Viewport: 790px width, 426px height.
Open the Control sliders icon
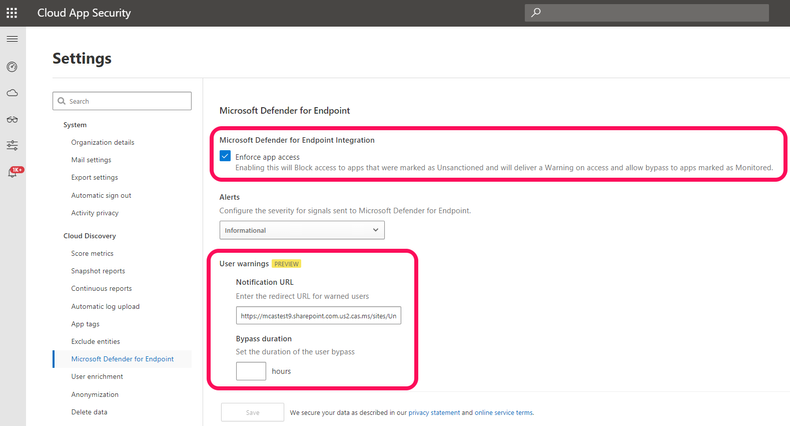[12, 146]
